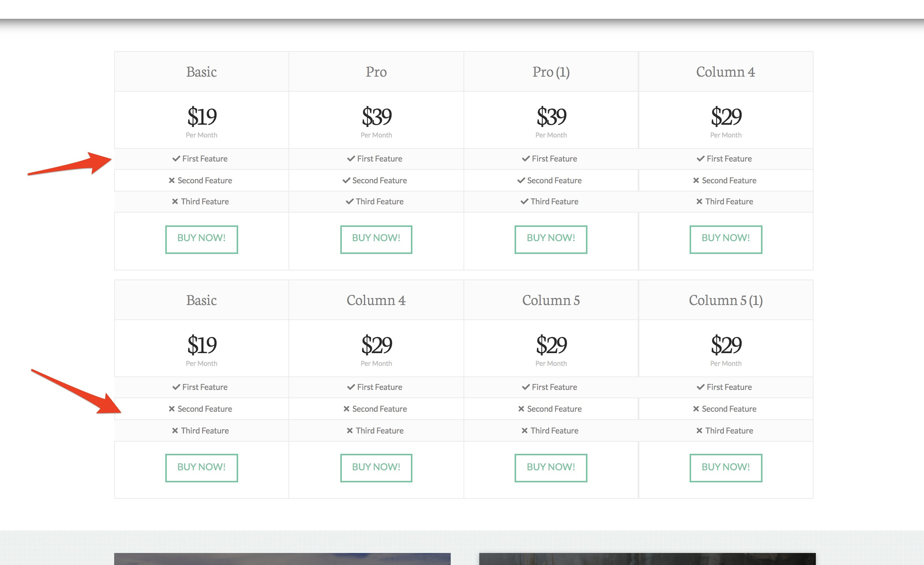This screenshot has height=565, width=924.
Task: Click BUY NOW! under the Pro plan
Action: (x=376, y=240)
